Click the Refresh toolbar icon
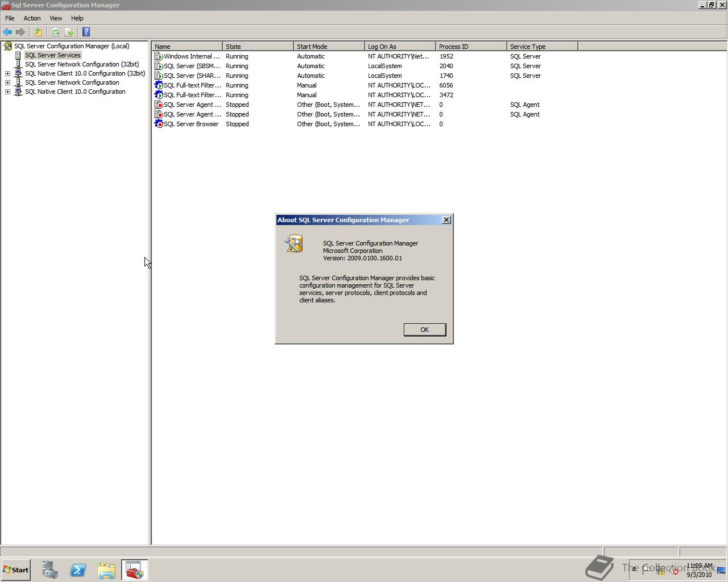Viewport: 728px width, 582px height. pyautogui.click(x=56, y=32)
